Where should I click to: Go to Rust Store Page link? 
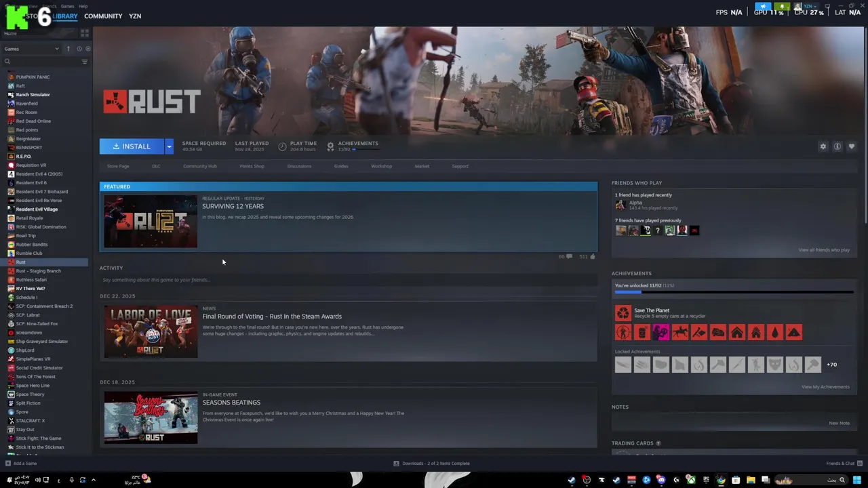coord(118,166)
